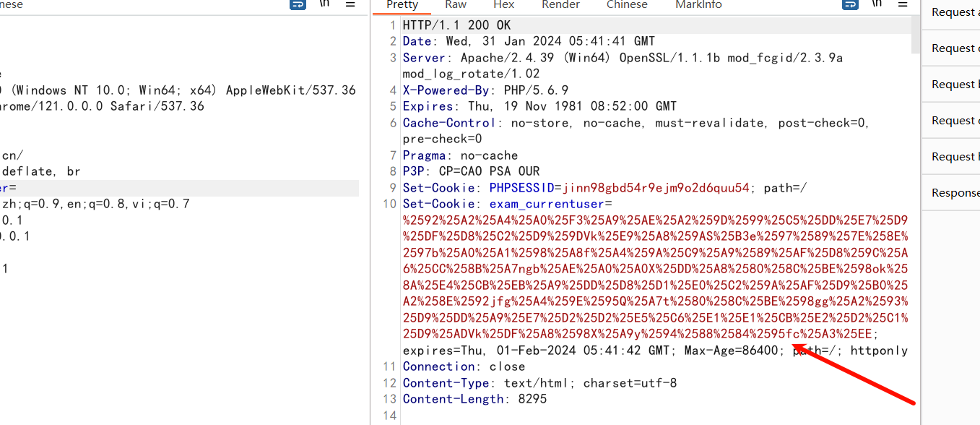This screenshot has height=425, width=980.
Task: Click the 'exam_currentuser=' cookie name
Action: pos(550,204)
